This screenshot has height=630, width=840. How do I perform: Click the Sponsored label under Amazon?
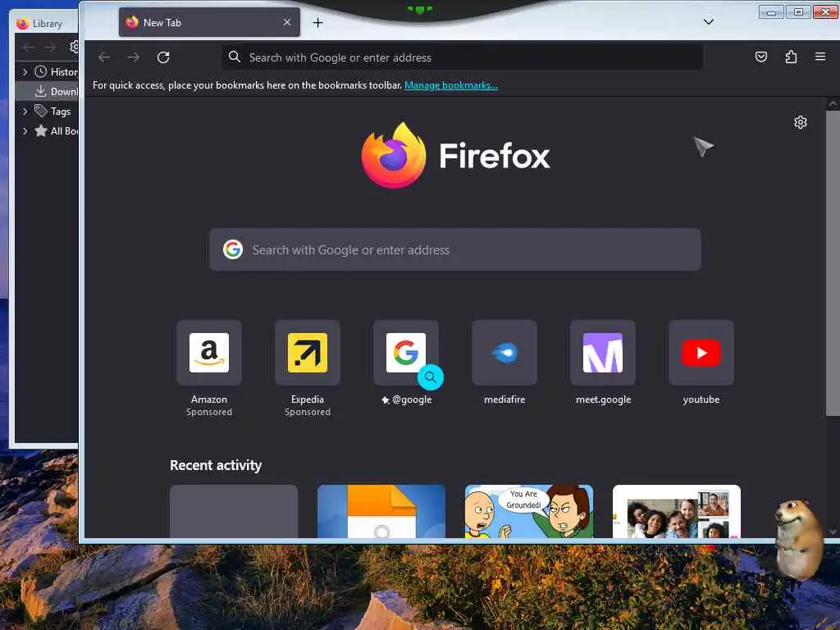click(x=209, y=412)
